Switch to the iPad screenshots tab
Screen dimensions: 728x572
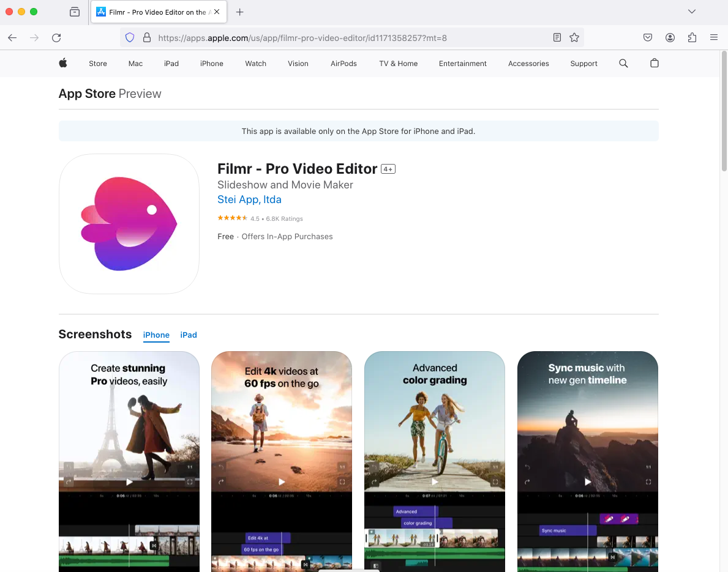pyautogui.click(x=189, y=335)
